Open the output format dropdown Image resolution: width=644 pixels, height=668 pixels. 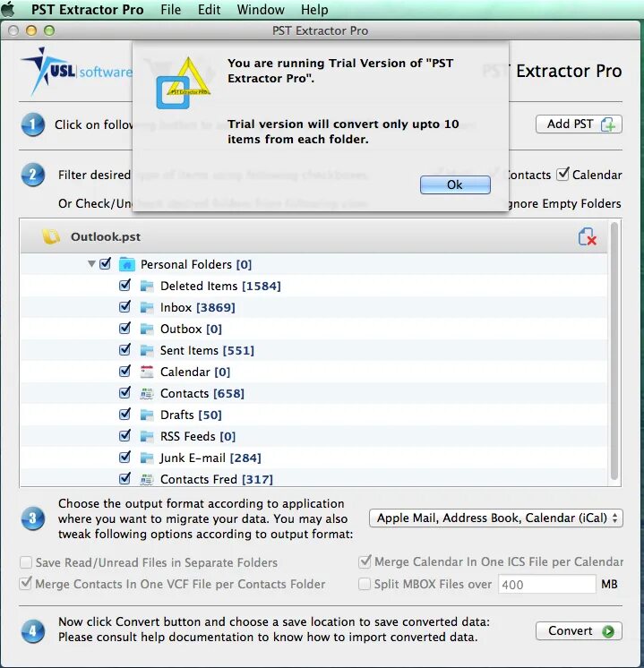point(495,518)
